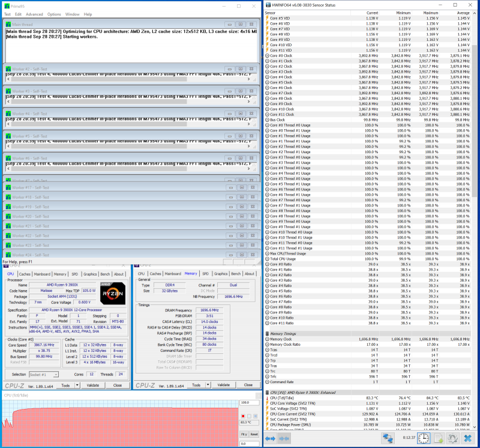480x448 pixels.
Task: Click the CPU [#0] AMD Ryzen section icon
Action: (x=267, y=393)
